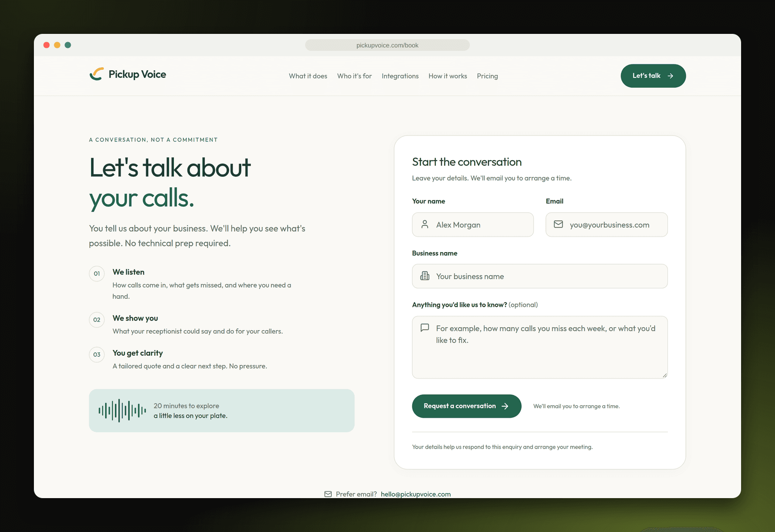Image resolution: width=775 pixels, height=532 pixels.
Task: Click the 01 step badge for We listen
Action: pos(97,274)
